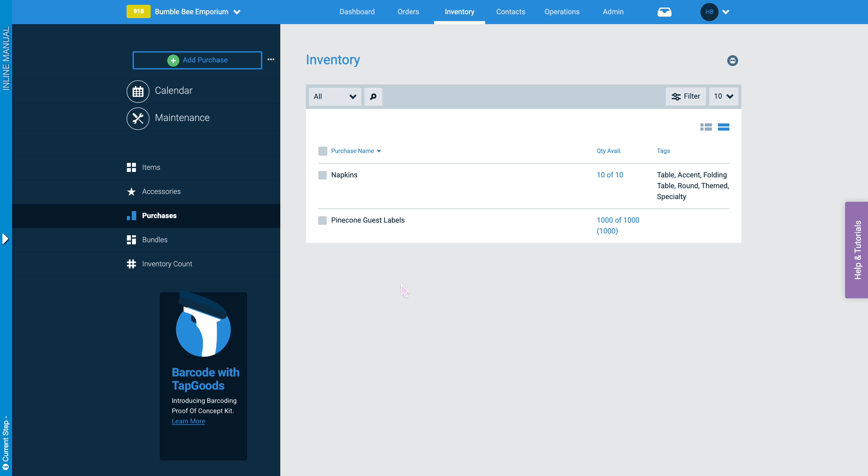Go to the Orders tab

click(x=408, y=12)
